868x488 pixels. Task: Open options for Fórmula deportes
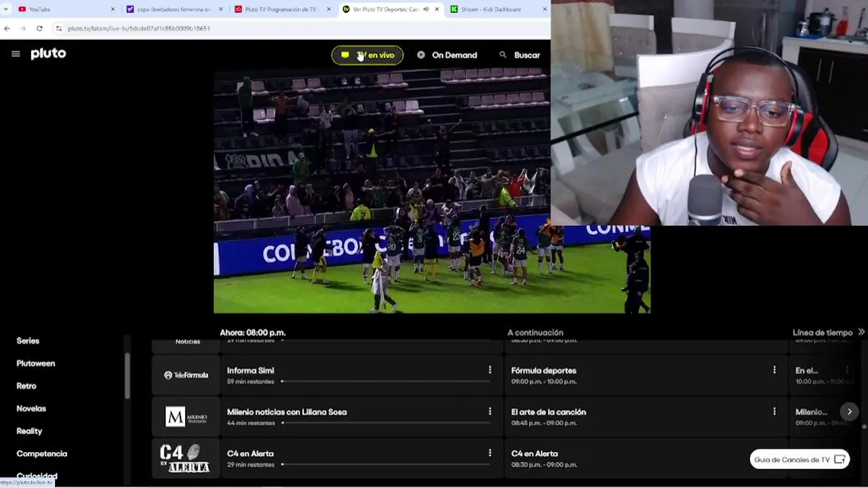pyautogui.click(x=774, y=370)
